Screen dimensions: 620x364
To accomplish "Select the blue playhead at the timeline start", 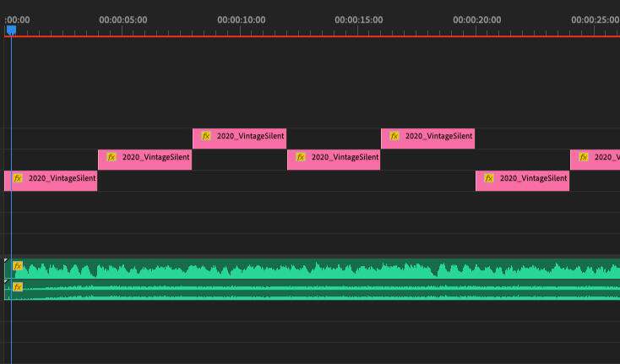I will coord(11,30).
